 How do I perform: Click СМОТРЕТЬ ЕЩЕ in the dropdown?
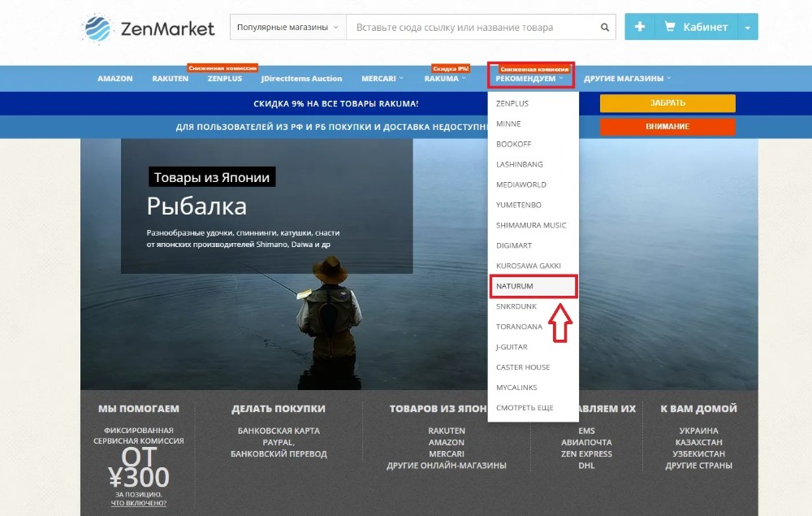(533, 408)
